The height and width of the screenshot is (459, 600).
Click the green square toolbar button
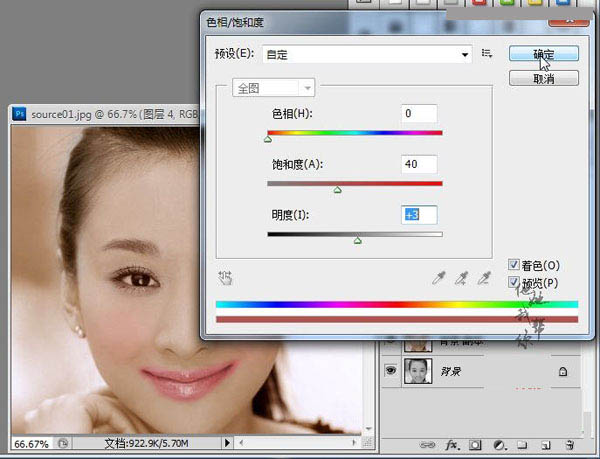pos(507,3)
